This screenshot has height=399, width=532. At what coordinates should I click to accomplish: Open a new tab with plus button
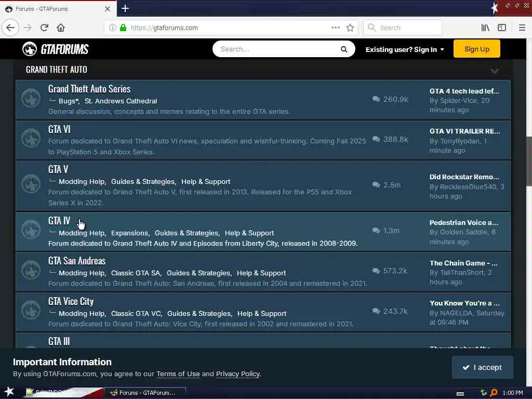coord(125,8)
